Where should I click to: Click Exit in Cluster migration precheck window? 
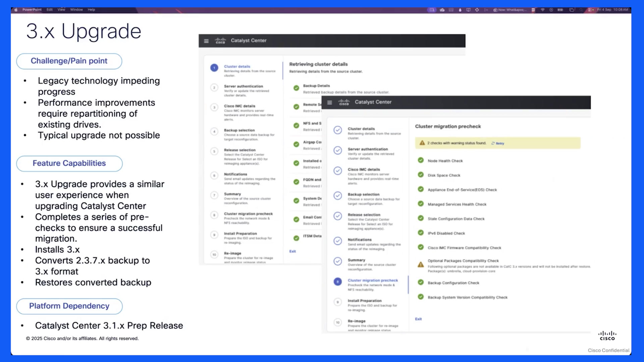coord(418,319)
